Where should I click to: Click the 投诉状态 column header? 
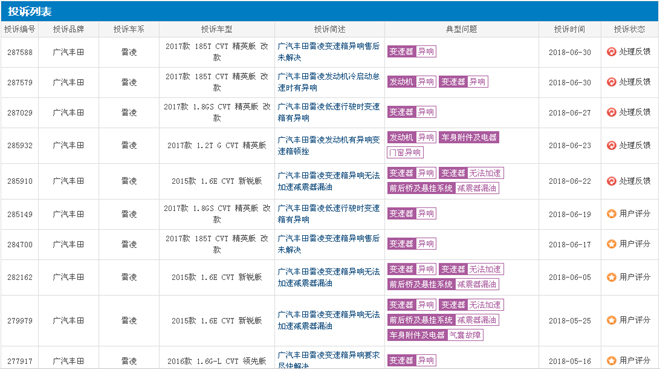click(x=629, y=29)
